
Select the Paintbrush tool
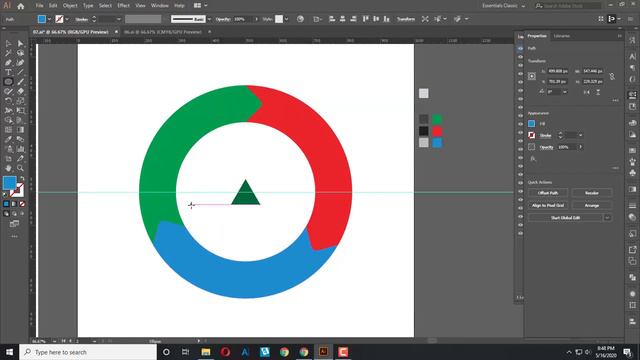coord(20,82)
